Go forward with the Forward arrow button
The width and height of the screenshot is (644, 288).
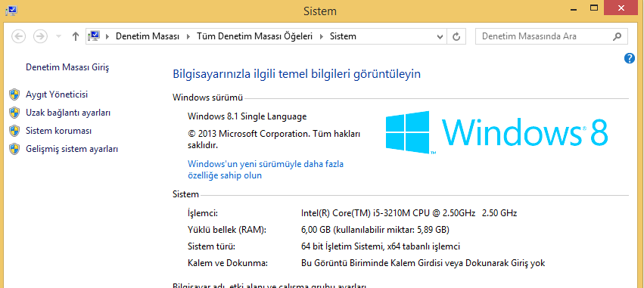(x=40, y=36)
